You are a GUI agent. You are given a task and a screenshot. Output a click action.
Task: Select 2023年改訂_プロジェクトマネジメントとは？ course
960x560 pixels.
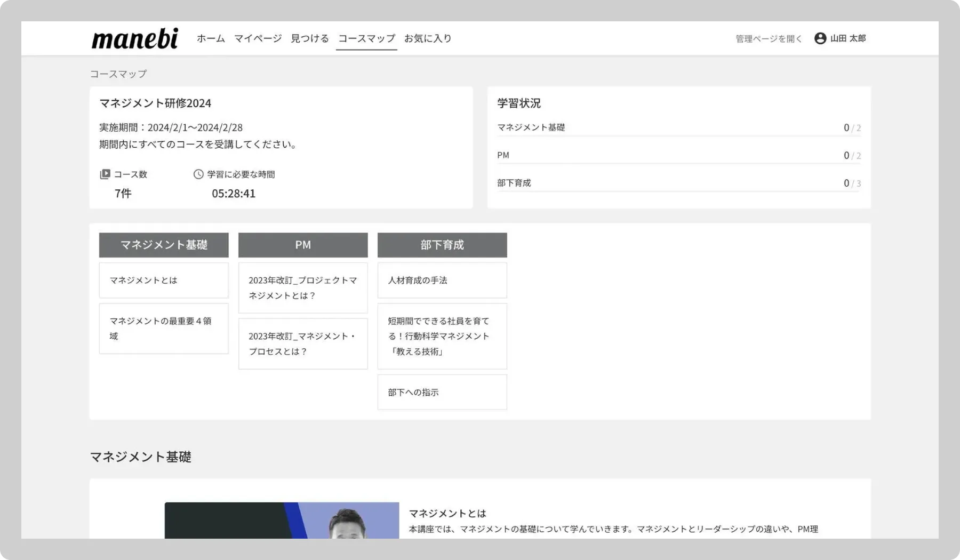pos(303,288)
